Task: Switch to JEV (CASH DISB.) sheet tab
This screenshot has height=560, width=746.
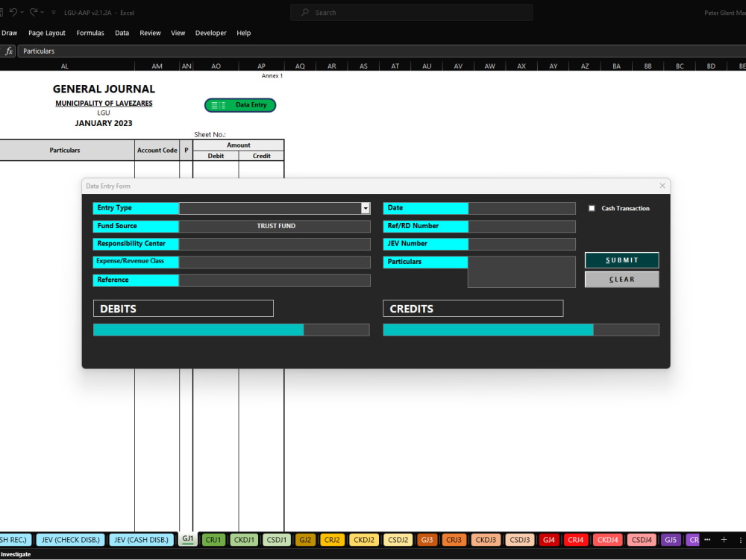Action: [x=141, y=540]
